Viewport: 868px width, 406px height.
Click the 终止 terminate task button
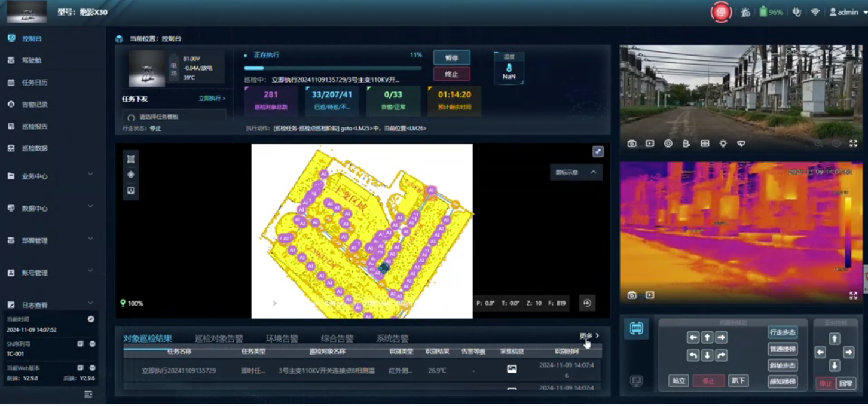[x=451, y=74]
